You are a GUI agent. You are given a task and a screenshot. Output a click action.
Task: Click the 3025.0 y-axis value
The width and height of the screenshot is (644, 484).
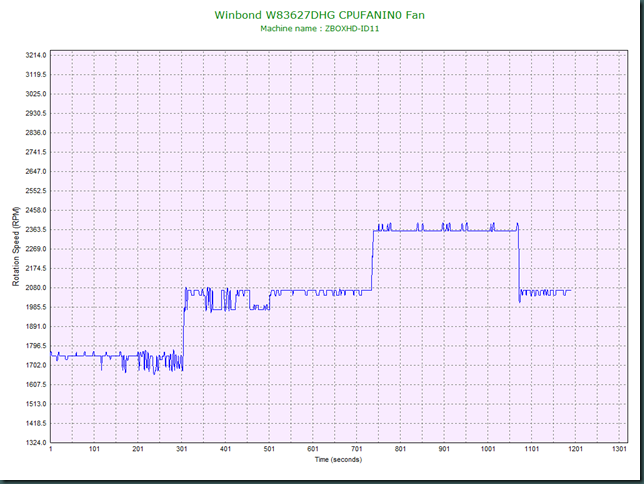pyautogui.click(x=36, y=94)
